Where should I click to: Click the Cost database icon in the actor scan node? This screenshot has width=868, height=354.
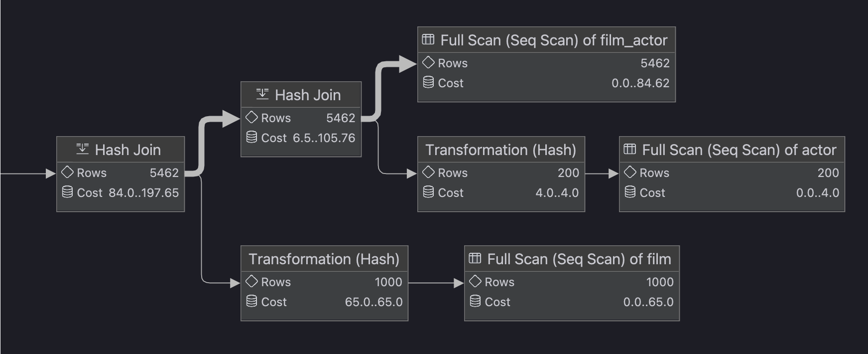coord(630,192)
